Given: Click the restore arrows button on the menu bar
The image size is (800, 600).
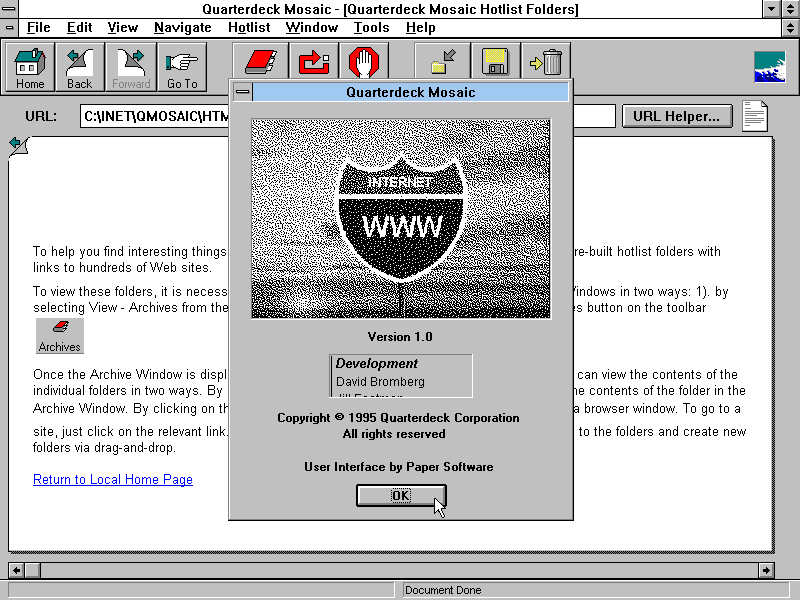Looking at the screenshot, I should (790, 28).
